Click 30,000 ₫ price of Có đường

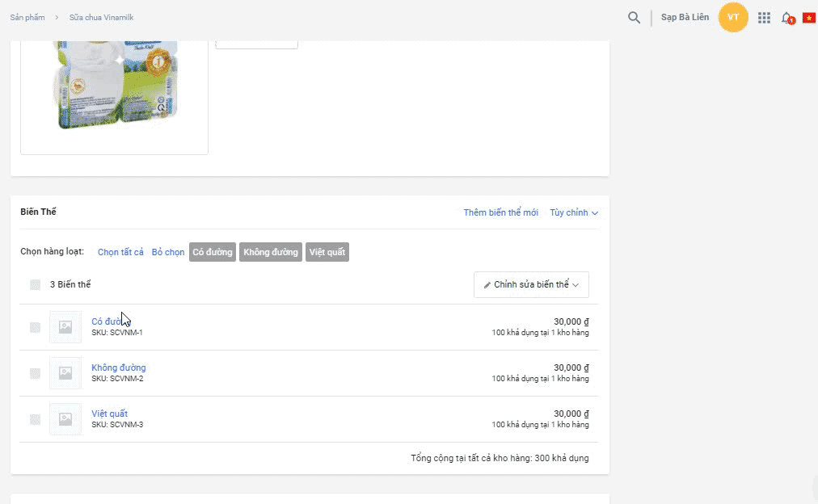pyautogui.click(x=571, y=321)
